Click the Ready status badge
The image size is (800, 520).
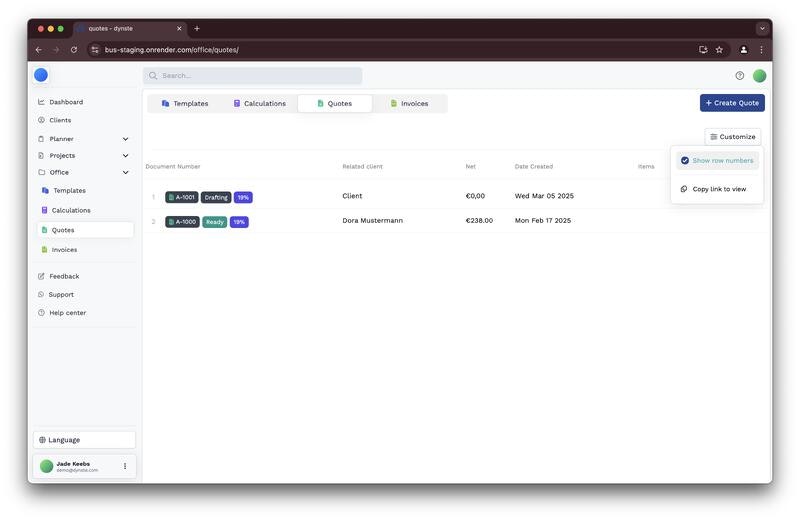[x=215, y=222]
